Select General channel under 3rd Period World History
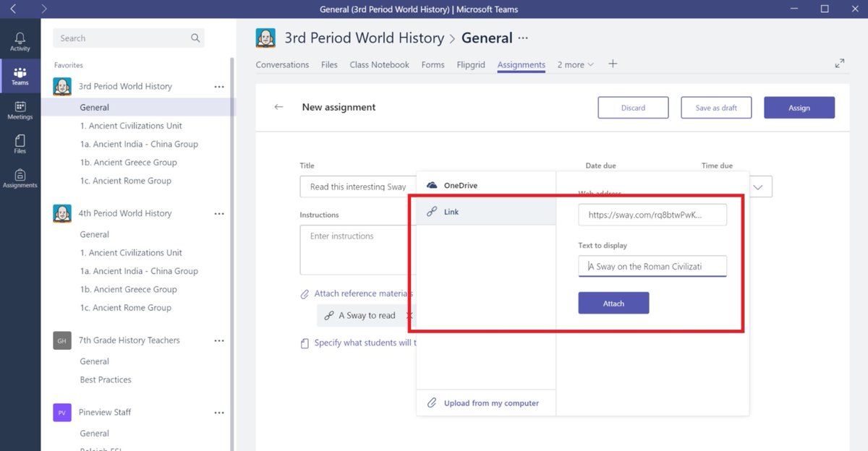The width and height of the screenshot is (868, 451). click(x=138, y=108)
